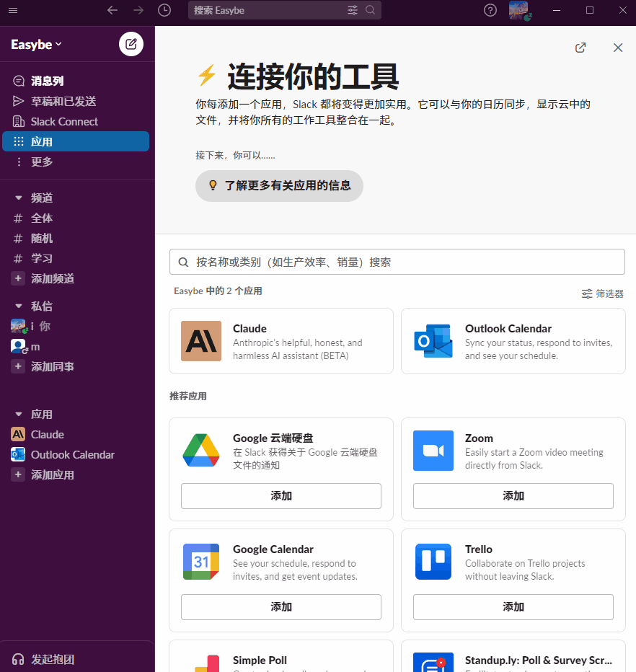Open 草稿和已发送 in sidebar

coord(76,101)
